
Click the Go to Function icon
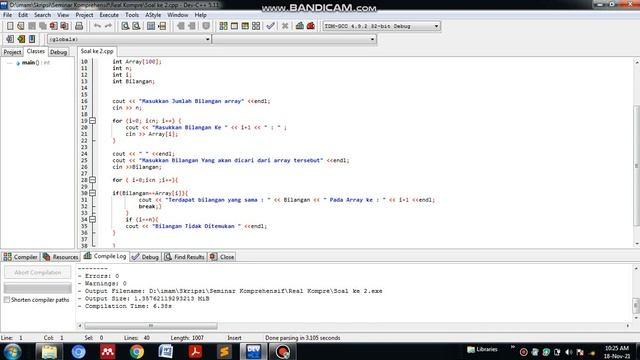(x=151, y=26)
